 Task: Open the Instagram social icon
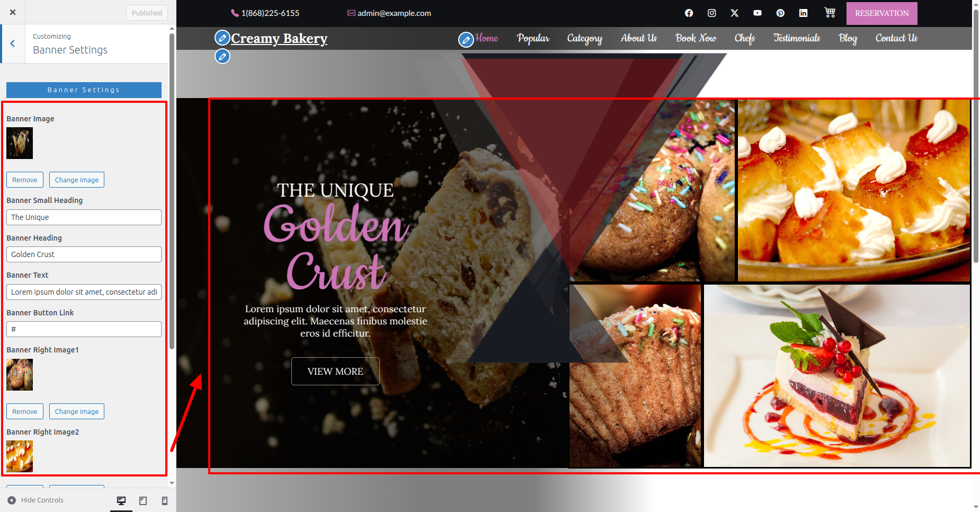pyautogui.click(x=711, y=13)
